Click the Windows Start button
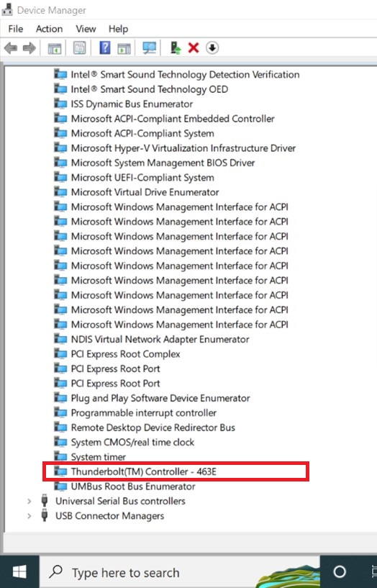The width and height of the screenshot is (377, 588). pyautogui.click(x=19, y=572)
